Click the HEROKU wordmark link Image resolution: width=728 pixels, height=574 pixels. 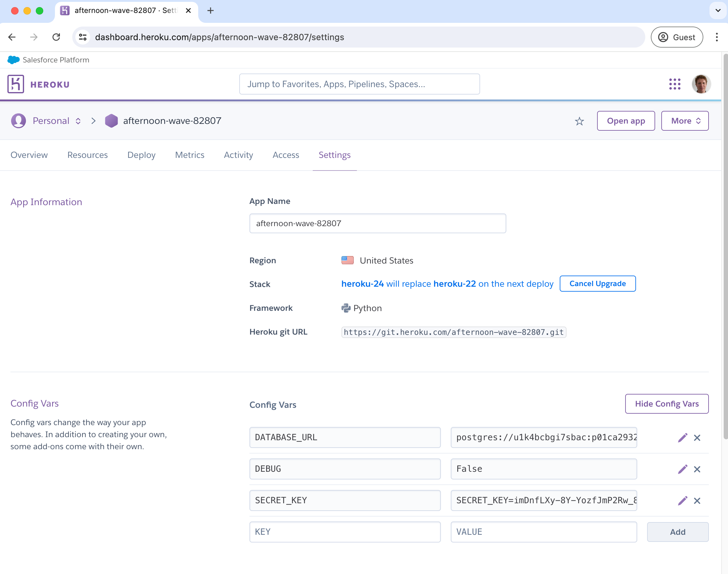pyautogui.click(x=50, y=85)
